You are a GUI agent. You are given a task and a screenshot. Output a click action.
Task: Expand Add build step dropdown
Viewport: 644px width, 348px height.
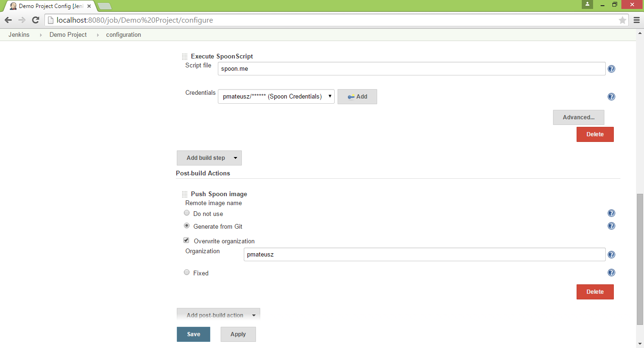(x=209, y=158)
